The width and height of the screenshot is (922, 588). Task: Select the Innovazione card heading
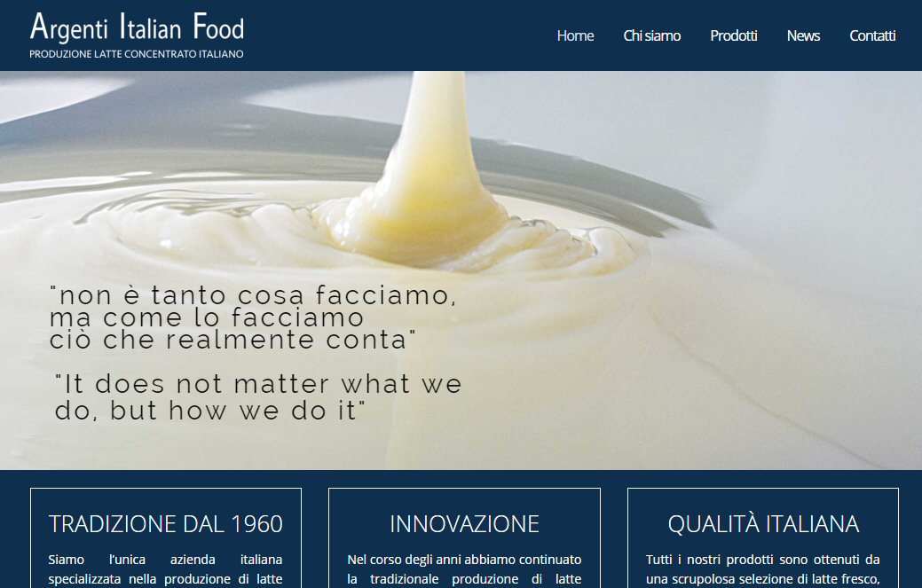pyautogui.click(x=464, y=524)
